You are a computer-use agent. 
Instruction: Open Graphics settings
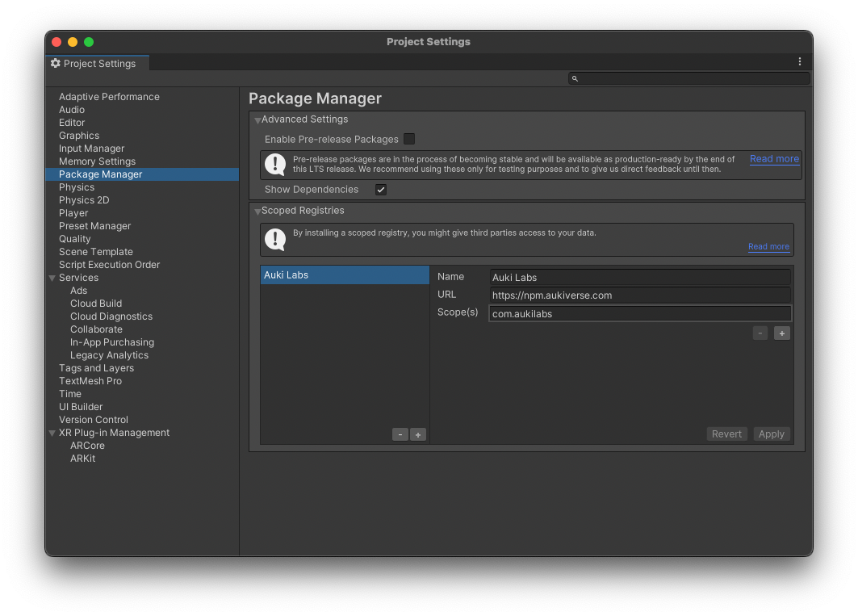[79, 136]
